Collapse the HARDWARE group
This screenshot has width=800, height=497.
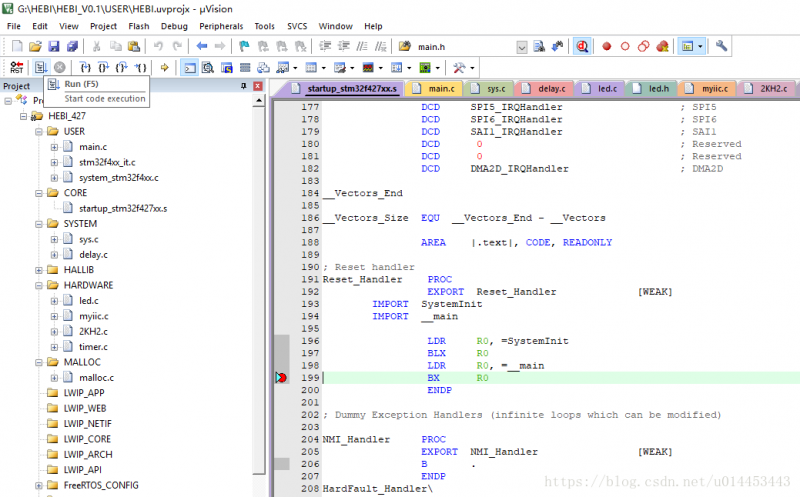[x=39, y=285]
